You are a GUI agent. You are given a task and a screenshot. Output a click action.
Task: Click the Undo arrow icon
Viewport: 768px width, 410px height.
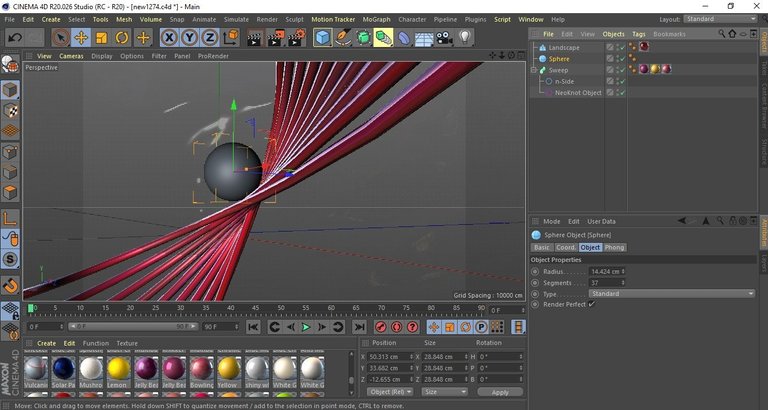(15, 38)
